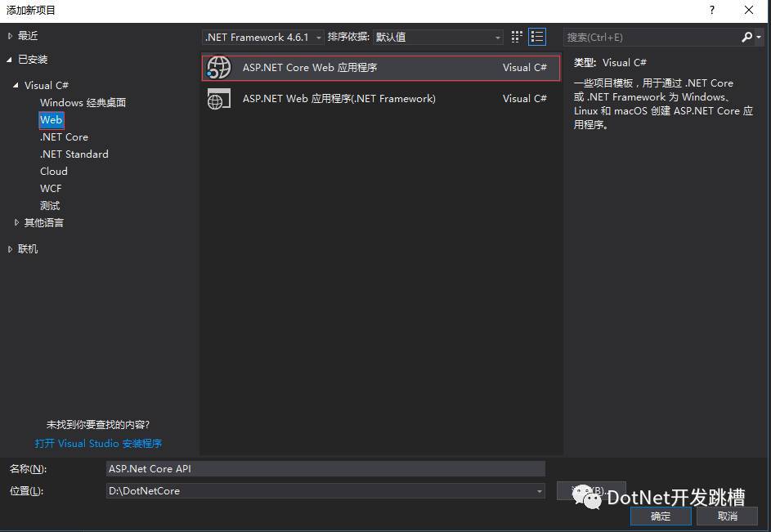Collapse the Visual C# tree node
The image size is (771, 532).
coord(16,85)
